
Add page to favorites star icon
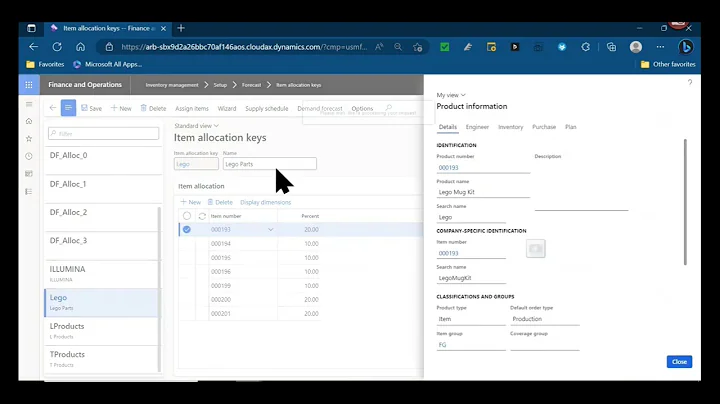417,47
